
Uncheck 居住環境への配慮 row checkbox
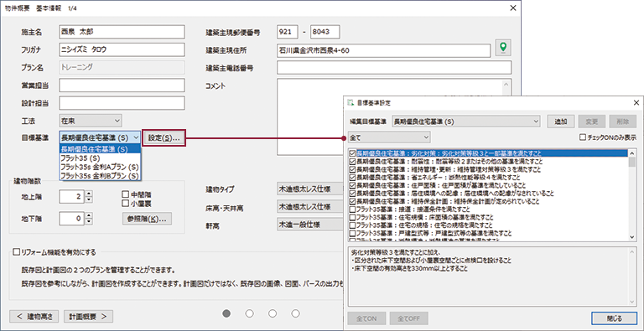[352, 194]
